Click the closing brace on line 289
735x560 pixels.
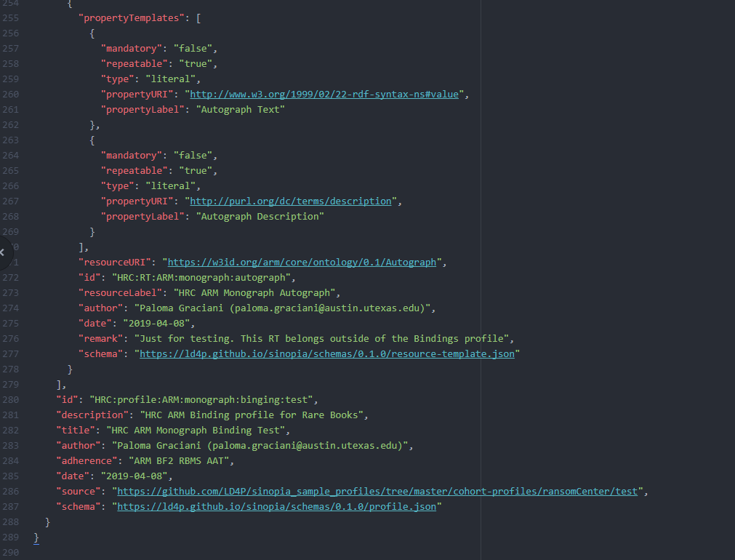pyautogui.click(x=36, y=537)
